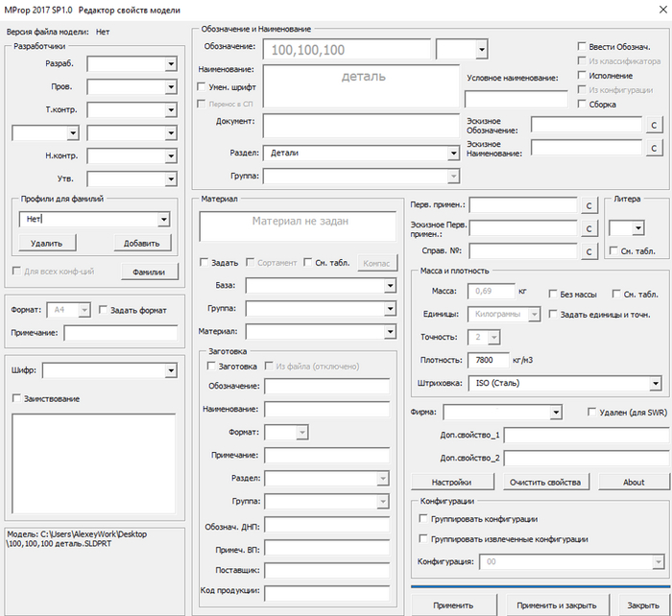Image resolution: width=672 pixels, height=616 pixels.
Task: Click the Плотность field containing 7800
Action: 487,360
